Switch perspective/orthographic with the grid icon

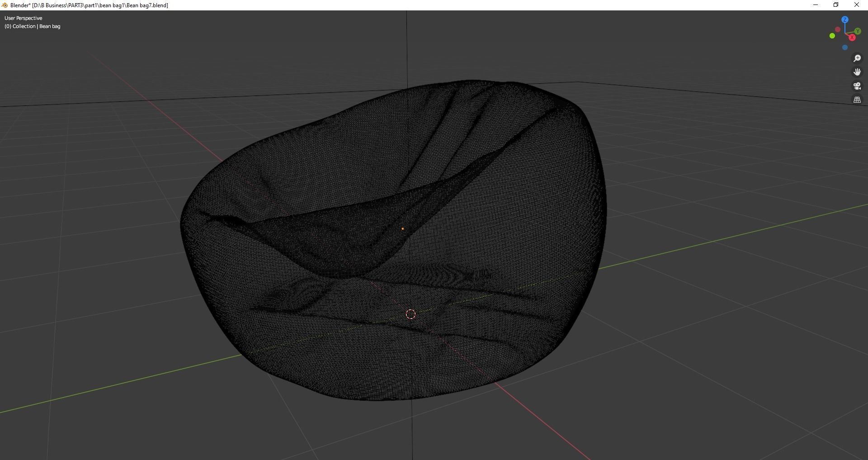(857, 100)
